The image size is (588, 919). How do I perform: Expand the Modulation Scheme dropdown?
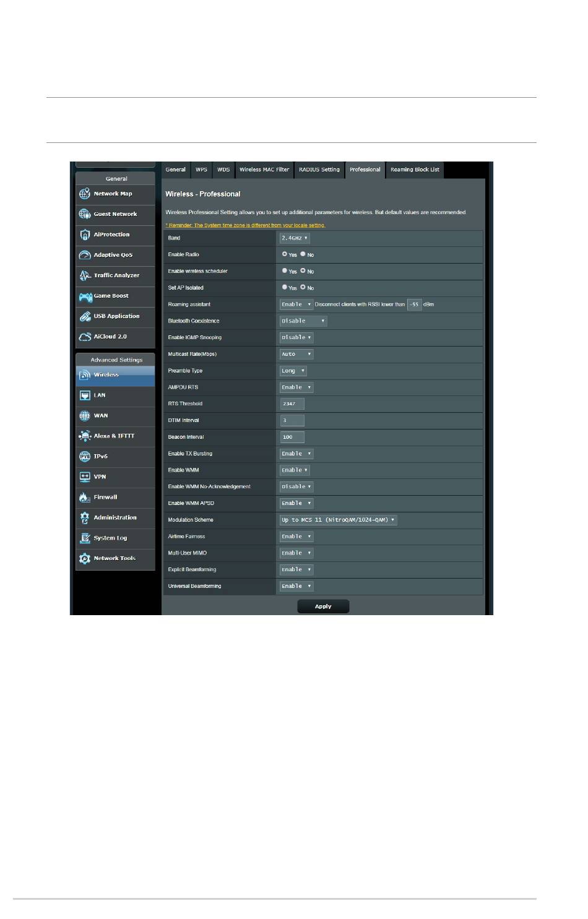(x=338, y=520)
